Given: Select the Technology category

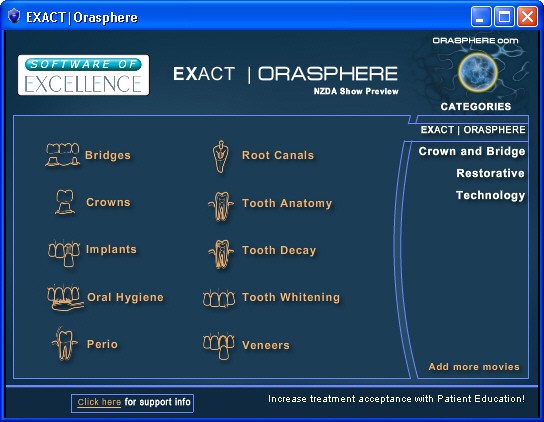Looking at the screenshot, I should [x=491, y=195].
